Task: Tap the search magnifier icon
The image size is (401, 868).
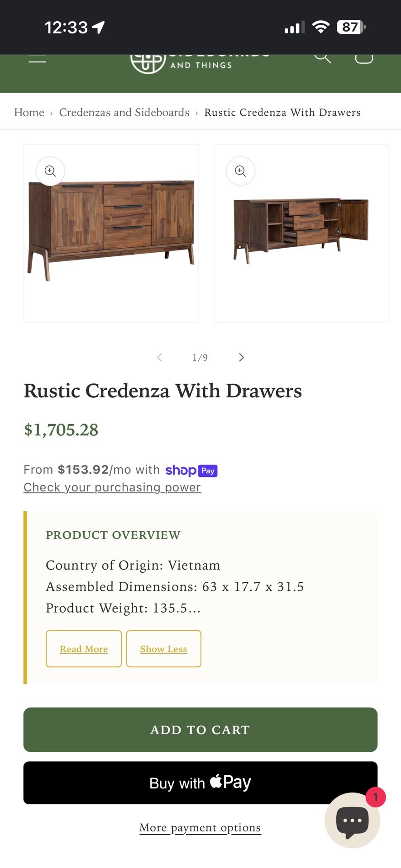Action: (322, 58)
